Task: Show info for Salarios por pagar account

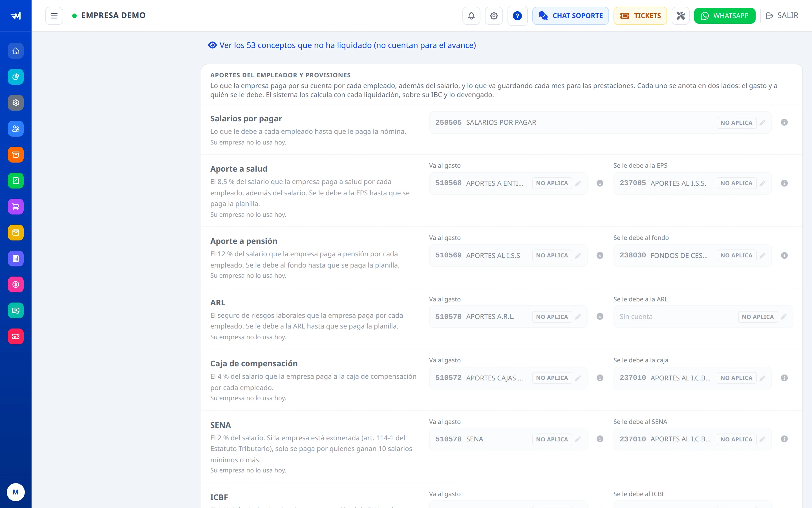Action: pyautogui.click(x=784, y=123)
